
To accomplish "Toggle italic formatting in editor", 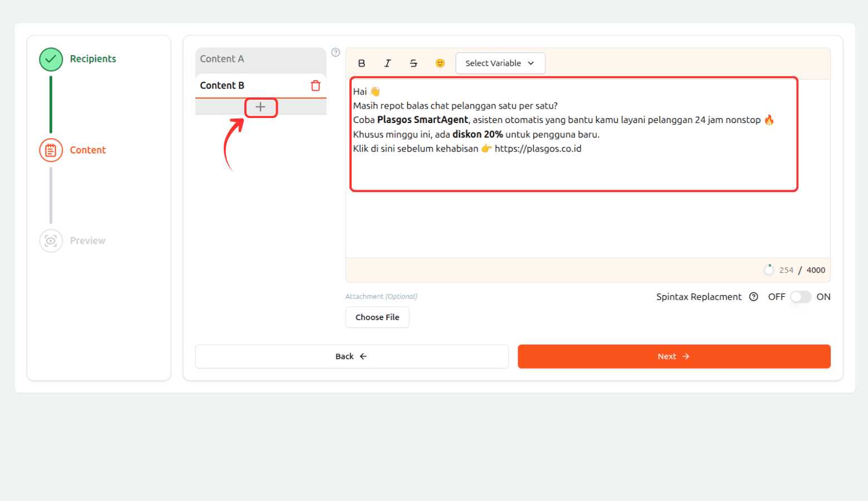I will coord(388,63).
